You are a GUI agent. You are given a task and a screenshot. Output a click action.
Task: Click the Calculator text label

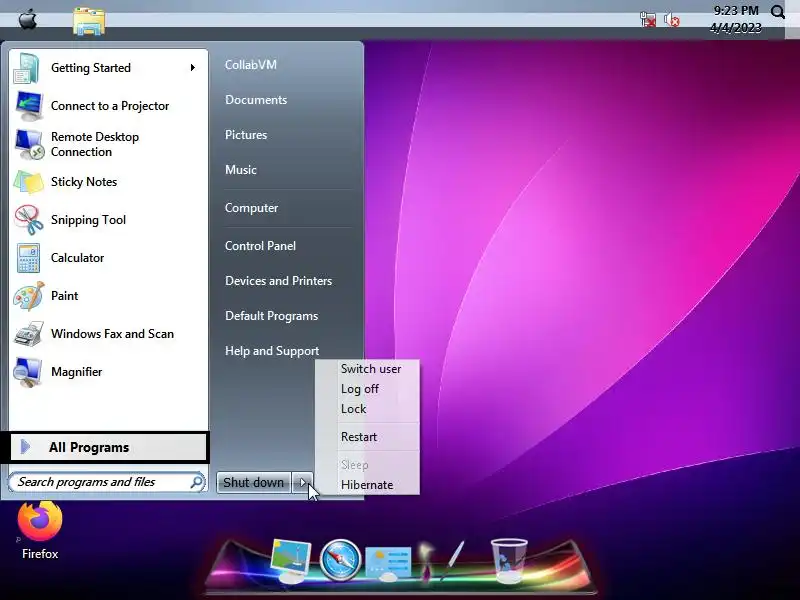(x=78, y=258)
